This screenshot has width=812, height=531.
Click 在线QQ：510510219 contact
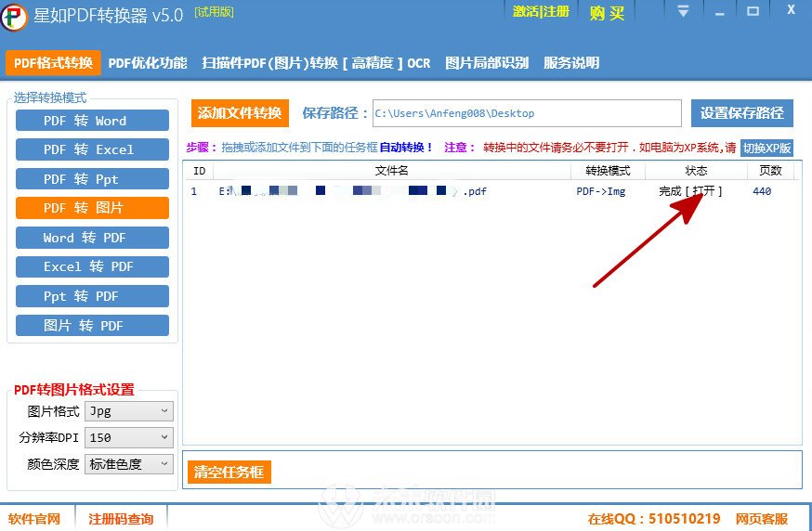tap(653, 519)
